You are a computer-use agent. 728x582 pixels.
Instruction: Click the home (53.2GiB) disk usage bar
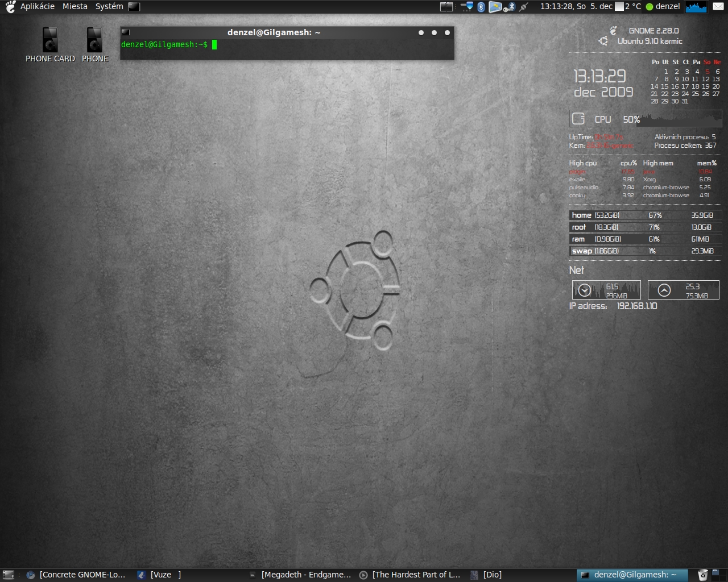click(x=645, y=215)
